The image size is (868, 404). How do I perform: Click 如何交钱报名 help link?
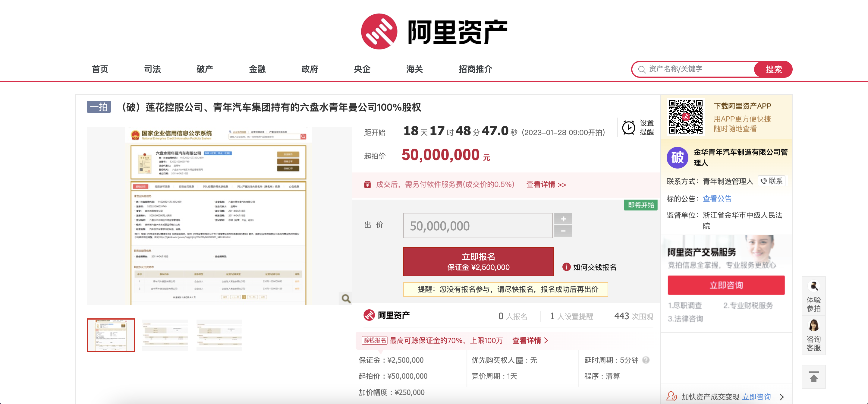point(595,267)
